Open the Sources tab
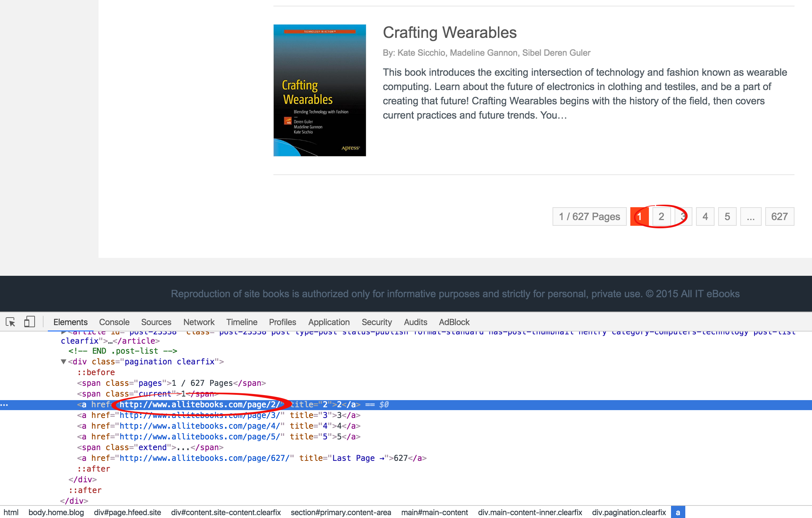 [156, 322]
